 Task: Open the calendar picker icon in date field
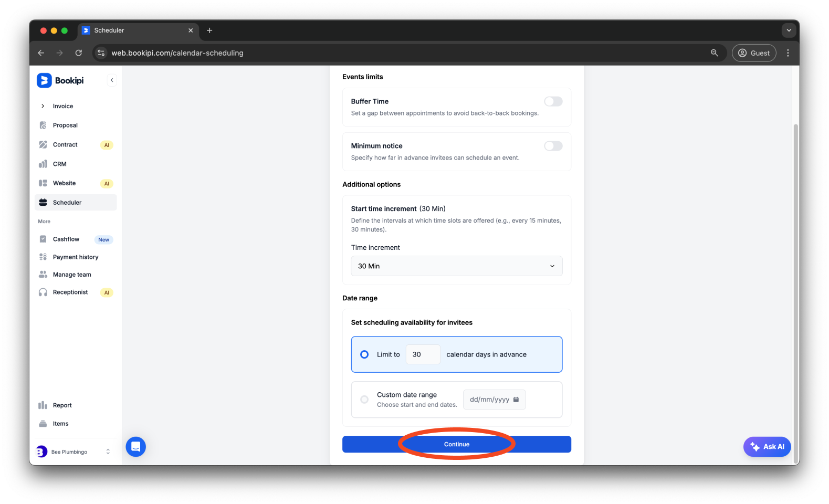click(x=516, y=400)
